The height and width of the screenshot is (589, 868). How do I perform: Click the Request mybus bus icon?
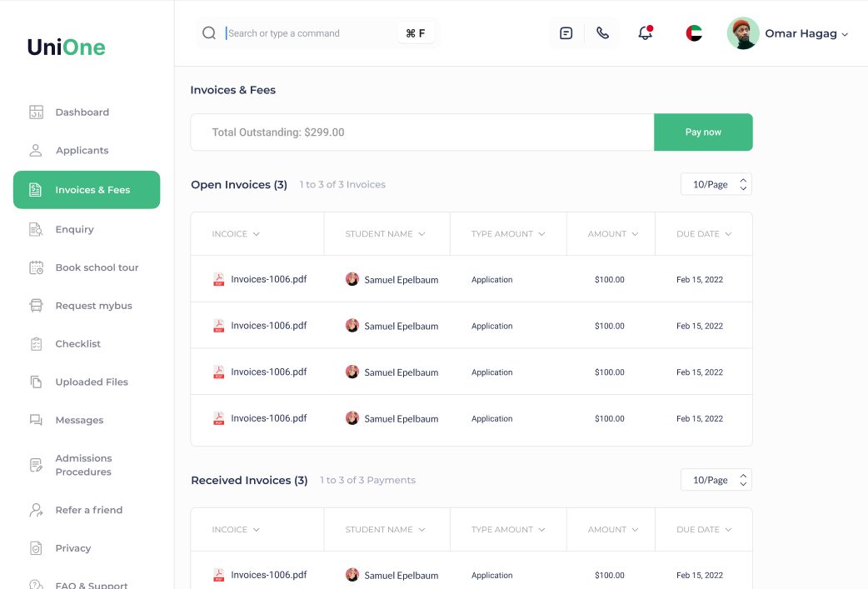(36, 306)
